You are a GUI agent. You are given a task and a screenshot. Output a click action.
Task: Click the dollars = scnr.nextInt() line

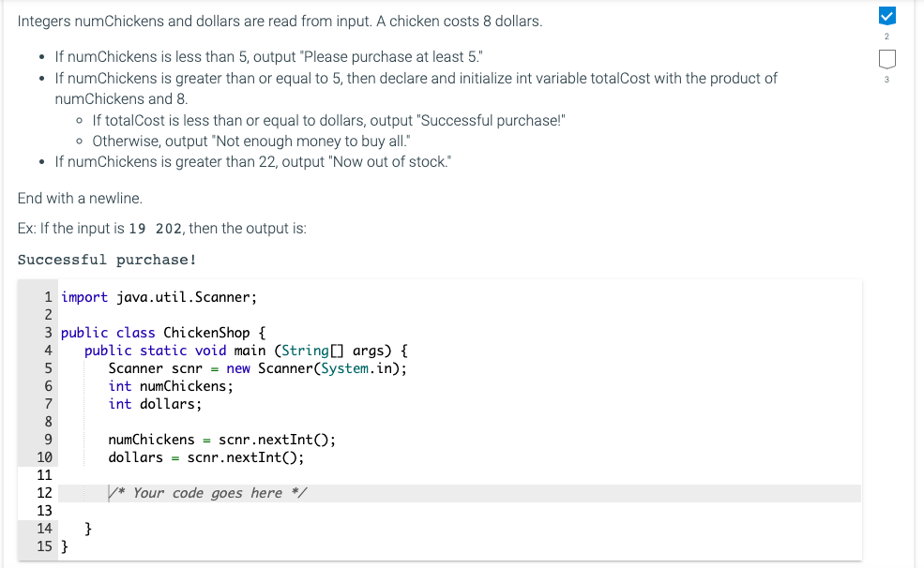(x=203, y=456)
